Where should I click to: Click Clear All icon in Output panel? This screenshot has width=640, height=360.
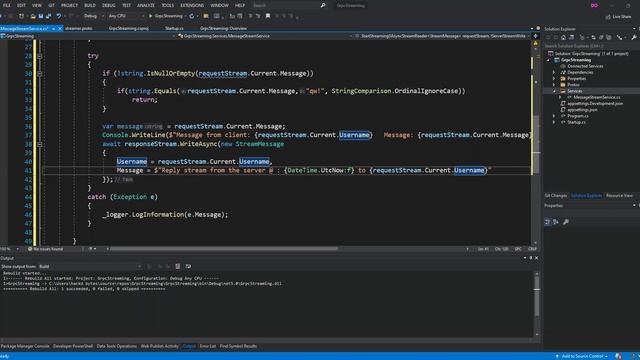(x=178, y=266)
